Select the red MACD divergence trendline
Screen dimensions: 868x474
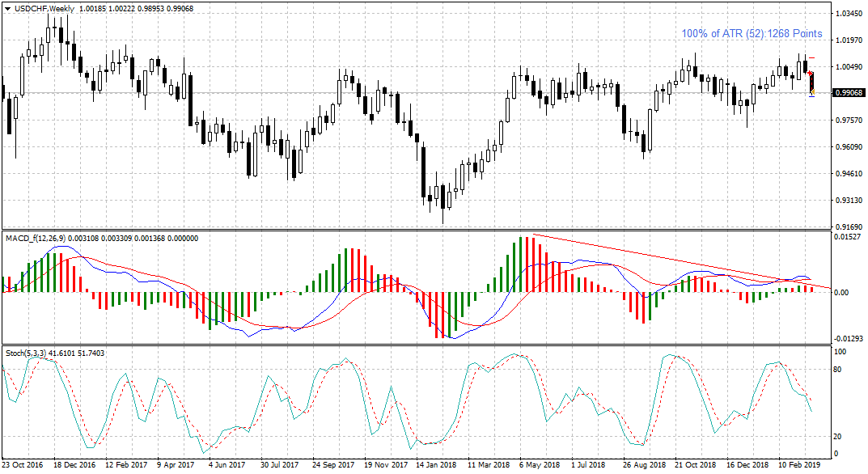(x=681, y=261)
